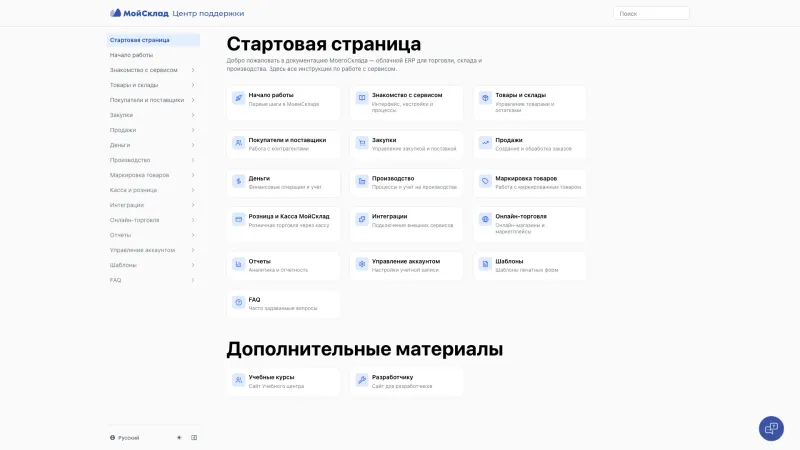
Task: Click the bar chart icon on Отчеты card
Action: (238, 264)
